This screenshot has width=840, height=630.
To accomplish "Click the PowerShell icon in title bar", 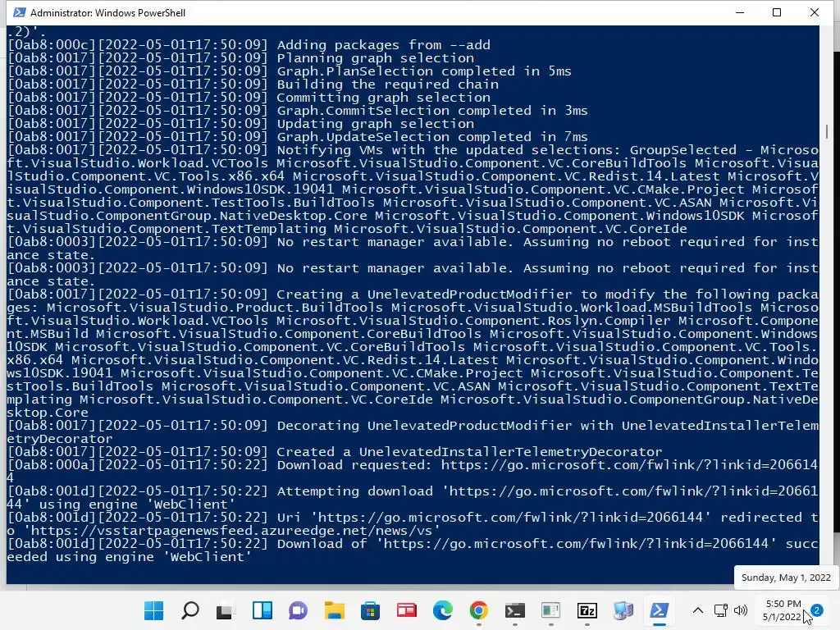I will click(x=20, y=12).
